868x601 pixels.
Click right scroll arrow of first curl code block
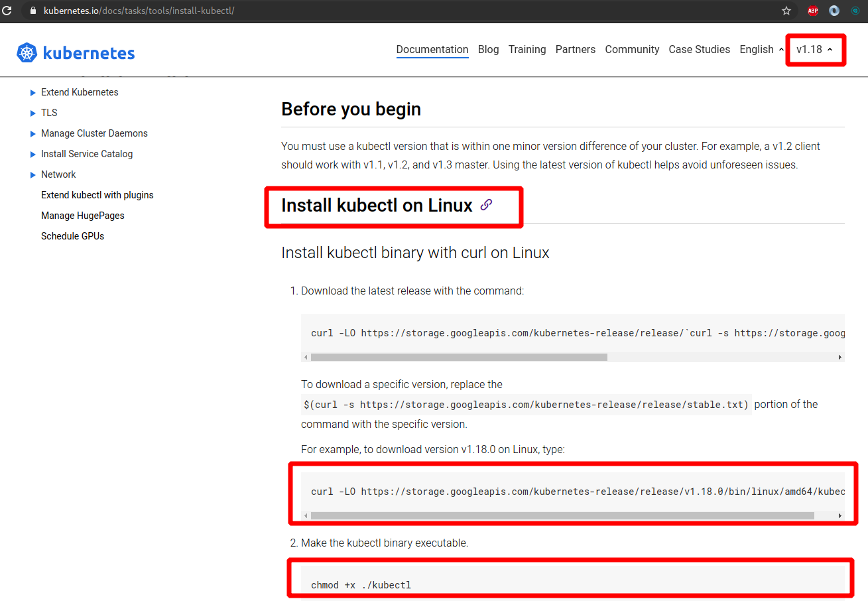point(839,357)
